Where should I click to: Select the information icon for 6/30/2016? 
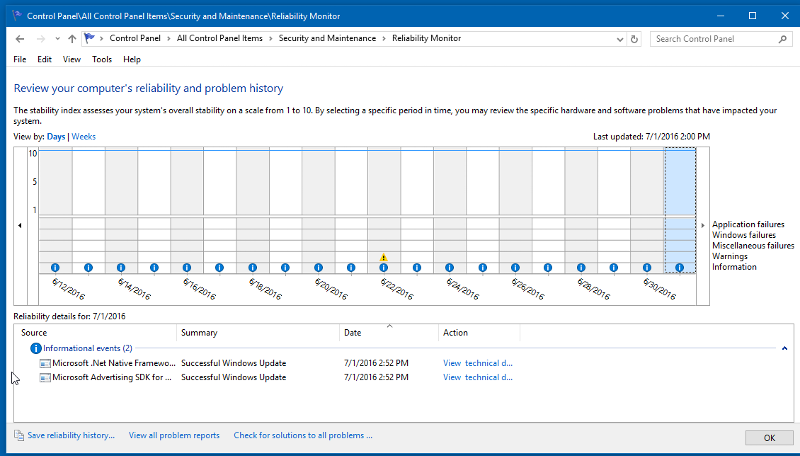(x=647, y=267)
